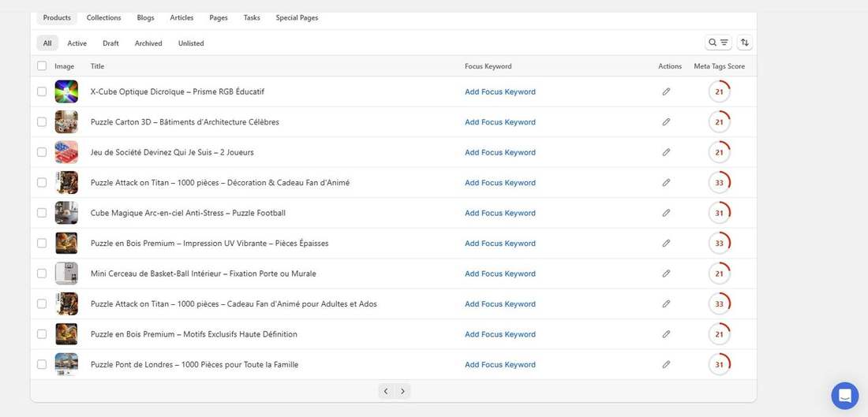
Task: Edit Attack on Titan Adultes et Ados pencil
Action: (666, 303)
